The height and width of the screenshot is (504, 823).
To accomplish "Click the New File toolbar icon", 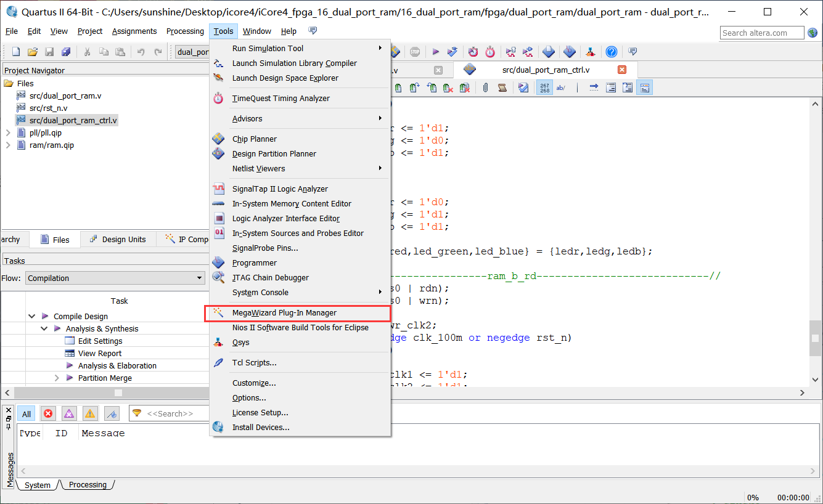I will point(16,52).
